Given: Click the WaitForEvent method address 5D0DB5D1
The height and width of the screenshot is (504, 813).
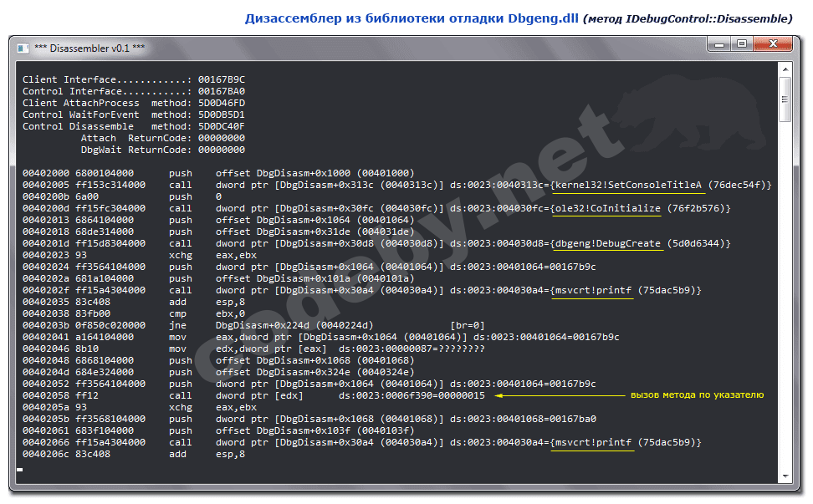Looking at the screenshot, I should 222,115.
